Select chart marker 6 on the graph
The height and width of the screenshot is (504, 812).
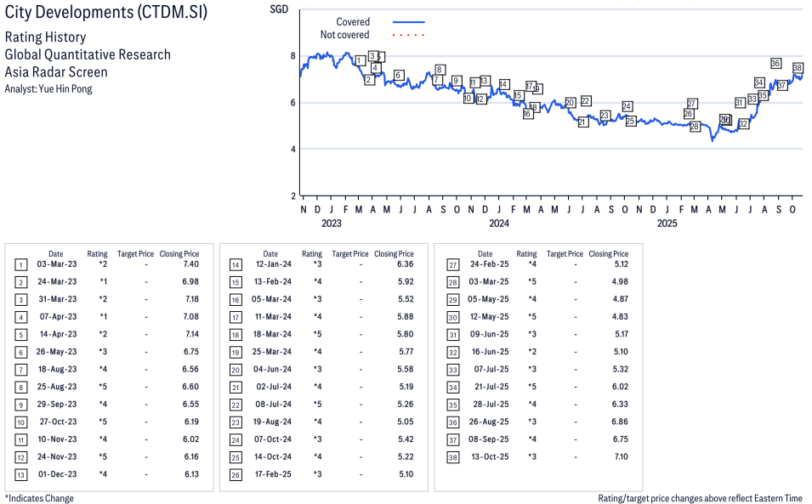tap(399, 76)
